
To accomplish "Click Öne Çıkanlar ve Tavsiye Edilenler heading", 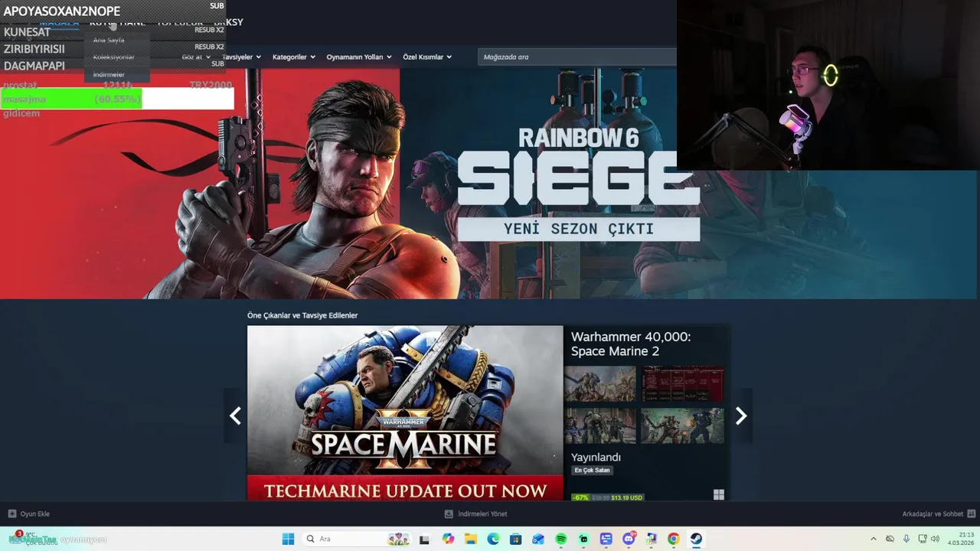I will (x=302, y=315).
